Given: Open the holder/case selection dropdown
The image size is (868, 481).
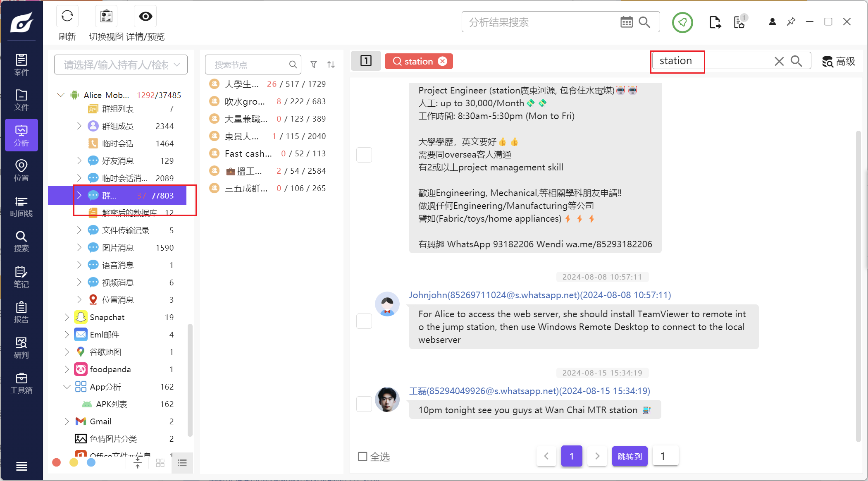Looking at the screenshot, I should 121,65.
